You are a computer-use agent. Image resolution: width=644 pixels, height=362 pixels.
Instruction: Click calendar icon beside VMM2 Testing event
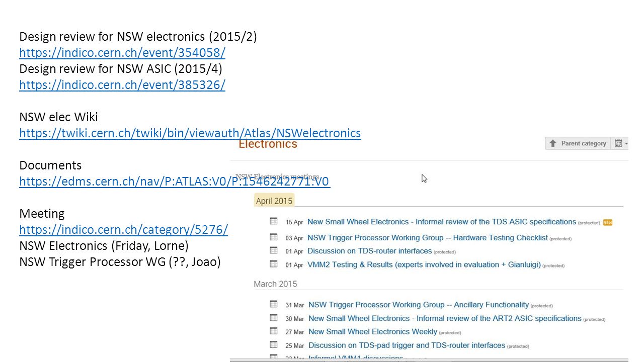click(274, 264)
